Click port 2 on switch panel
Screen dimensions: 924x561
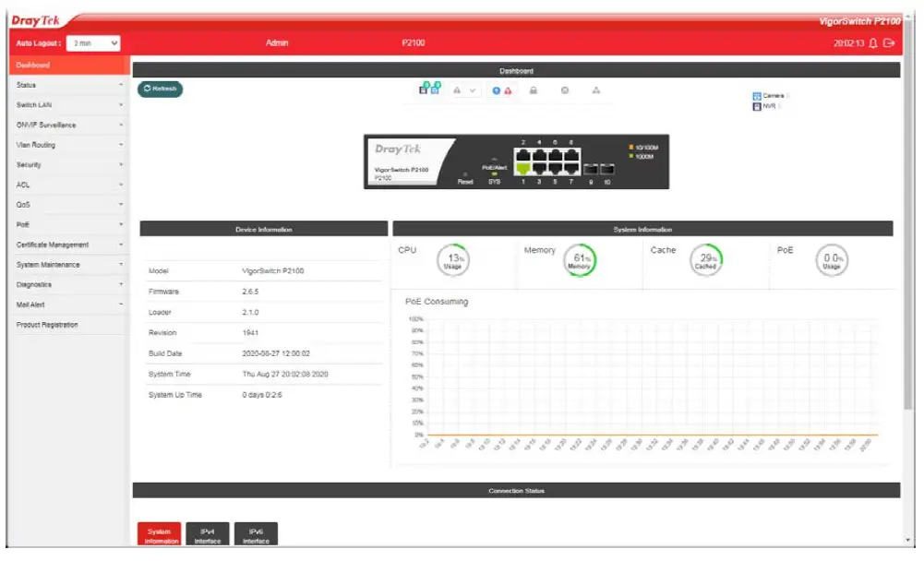[x=522, y=156]
